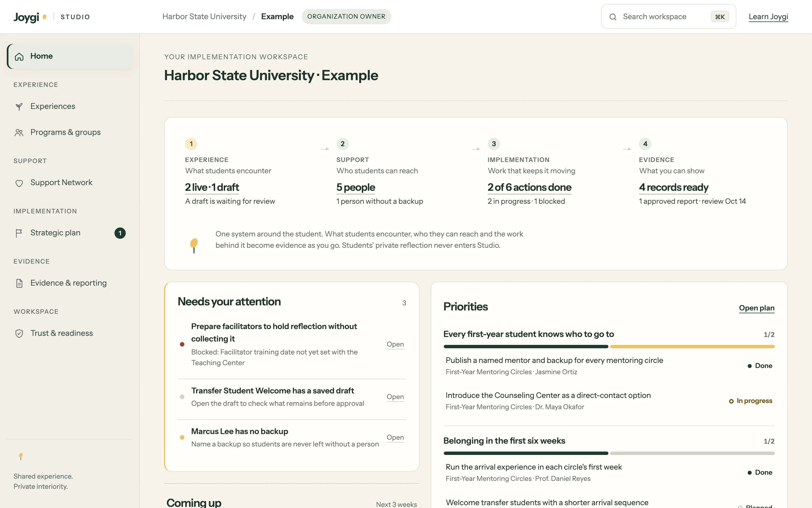The width and height of the screenshot is (812, 508).
Task: Click 'Run the arrival experience' action row
Action: point(609,472)
